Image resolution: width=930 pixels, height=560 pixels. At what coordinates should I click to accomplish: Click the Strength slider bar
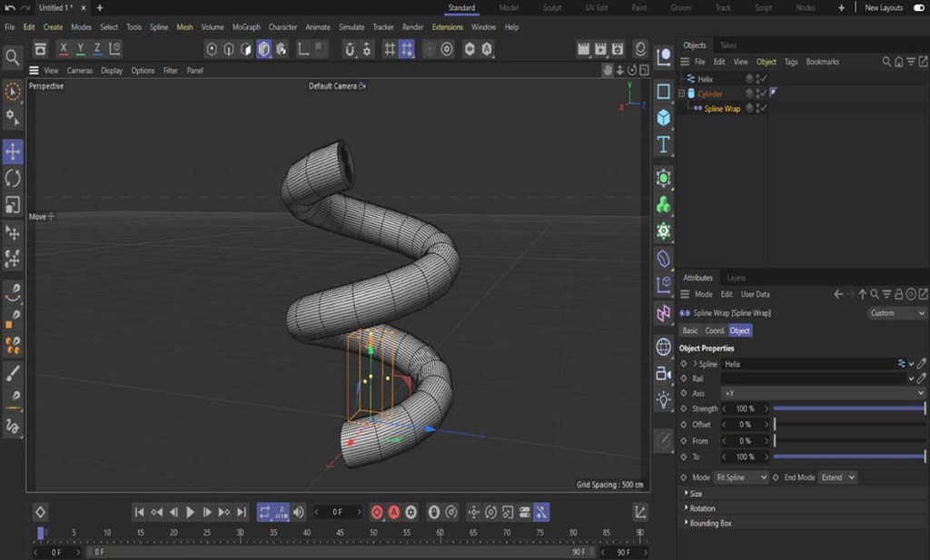pyautogui.click(x=848, y=409)
